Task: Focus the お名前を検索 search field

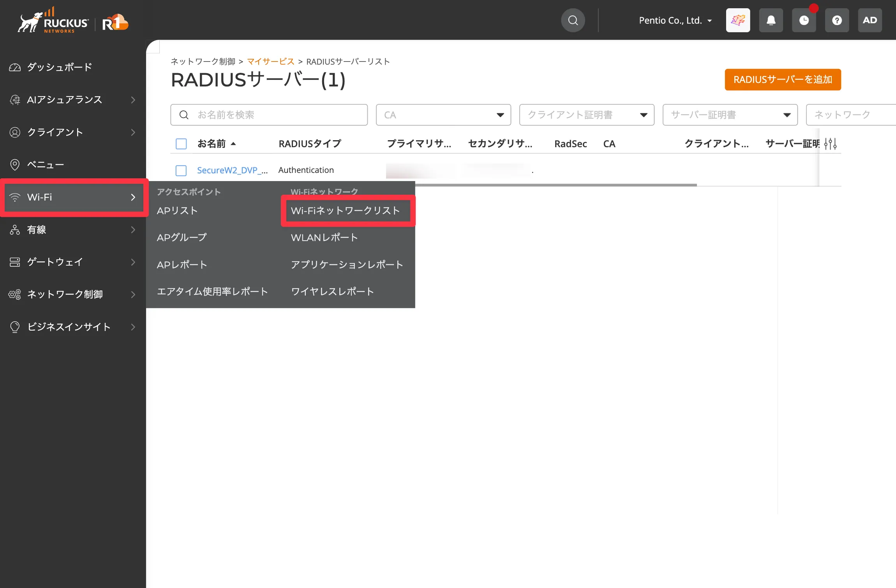Action: 269,115
